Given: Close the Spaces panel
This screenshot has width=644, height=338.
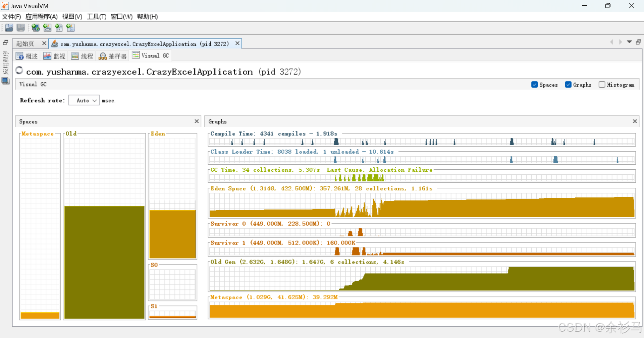Looking at the screenshot, I should tap(197, 121).
